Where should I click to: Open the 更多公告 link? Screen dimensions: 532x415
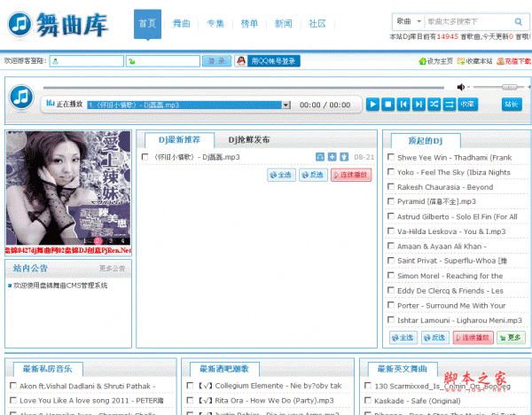[x=113, y=269]
